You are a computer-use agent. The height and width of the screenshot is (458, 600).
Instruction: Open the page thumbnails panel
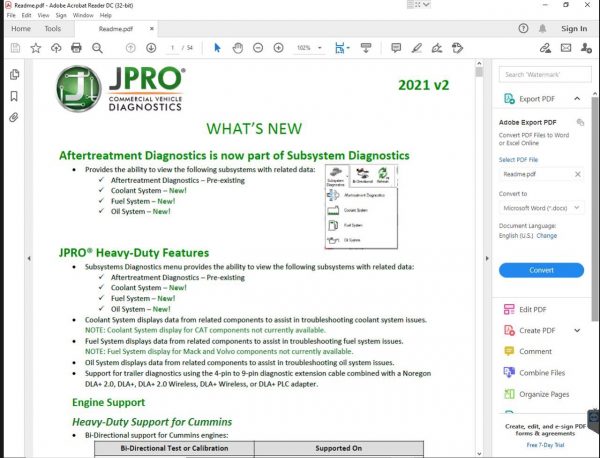pos(15,74)
